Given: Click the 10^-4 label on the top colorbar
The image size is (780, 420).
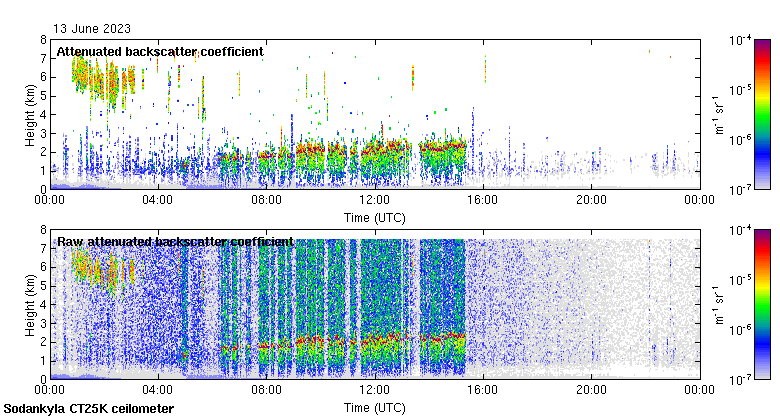Looking at the screenshot, I should point(740,40).
